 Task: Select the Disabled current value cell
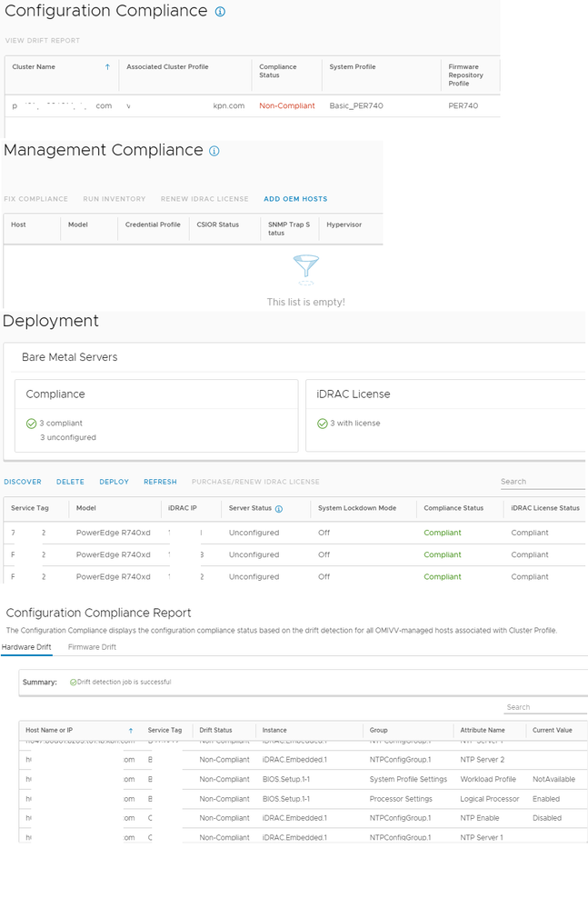coord(547,819)
